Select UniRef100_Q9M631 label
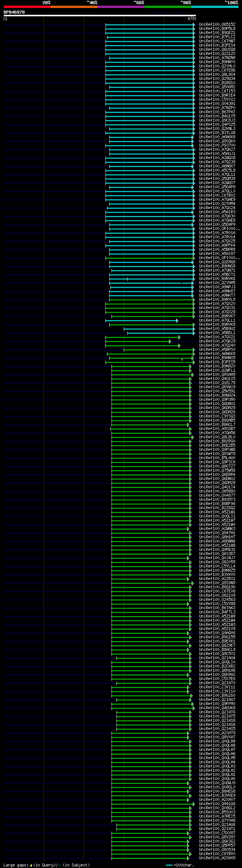 tap(217, 550)
